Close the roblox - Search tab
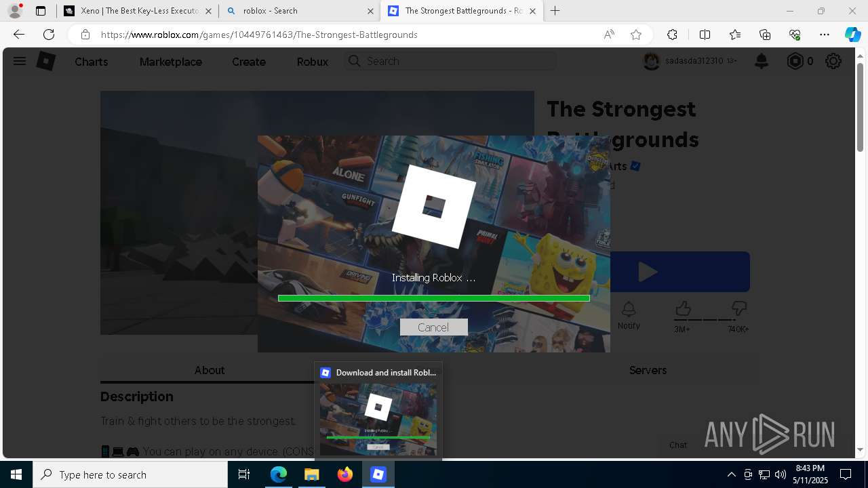This screenshot has height=488, width=868. click(370, 11)
